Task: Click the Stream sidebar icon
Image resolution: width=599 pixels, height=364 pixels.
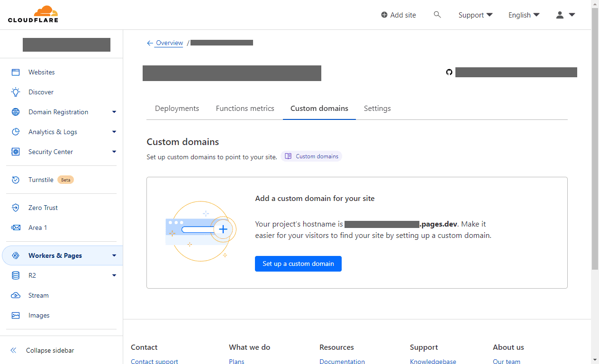Action: click(16, 295)
